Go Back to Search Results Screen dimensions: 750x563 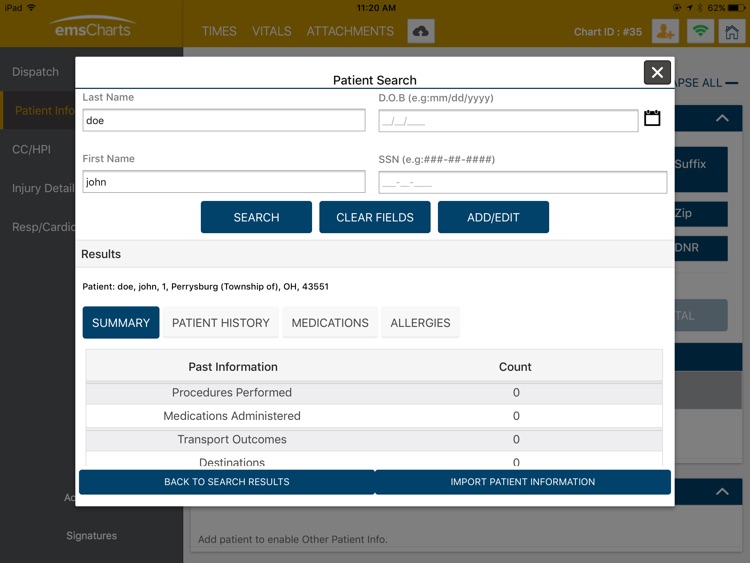pos(227,482)
